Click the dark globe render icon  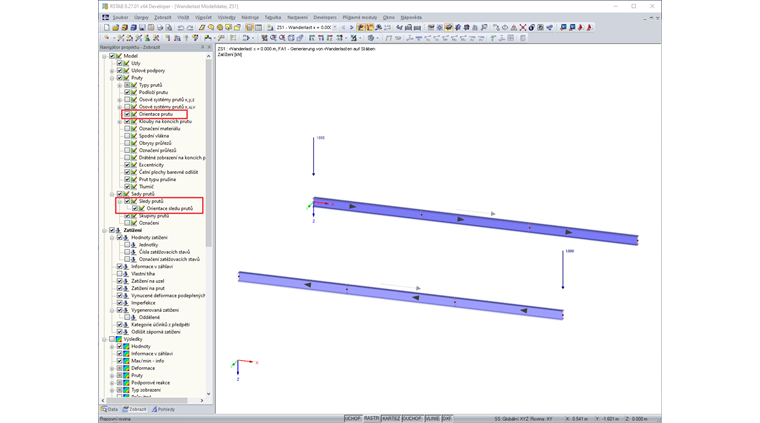tap(532, 28)
